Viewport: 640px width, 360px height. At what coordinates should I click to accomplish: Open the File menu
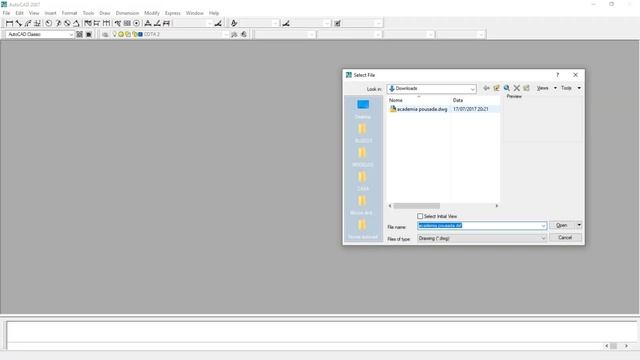pos(7,13)
